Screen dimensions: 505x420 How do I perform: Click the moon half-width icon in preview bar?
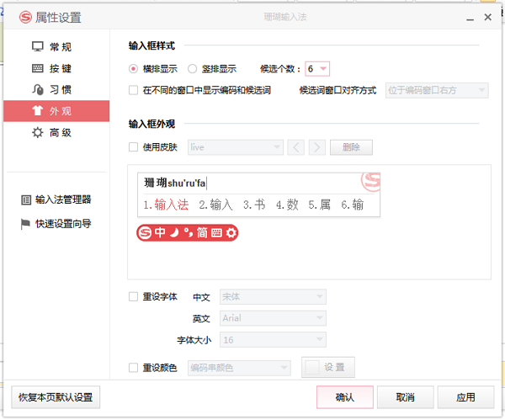(x=174, y=232)
